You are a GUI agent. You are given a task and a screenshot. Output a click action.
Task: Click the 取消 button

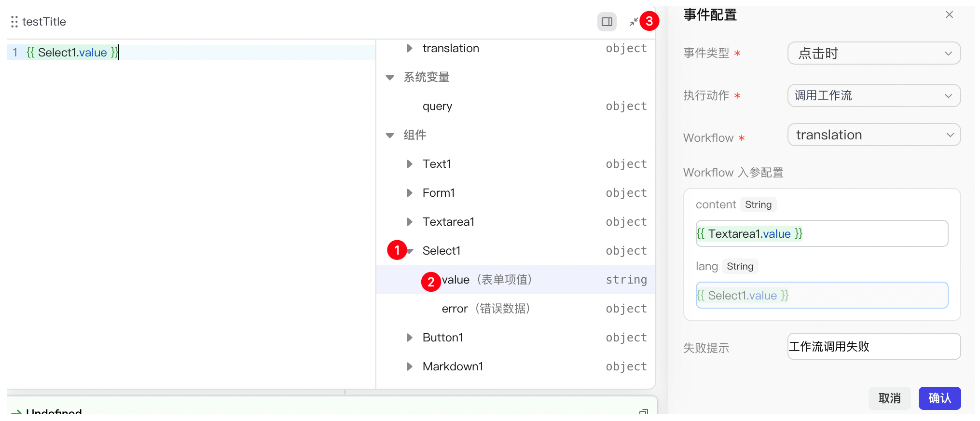[x=889, y=398]
